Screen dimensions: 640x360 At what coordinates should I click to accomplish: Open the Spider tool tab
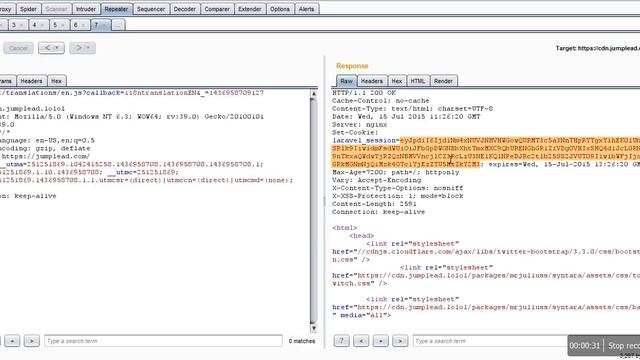click(28, 9)
